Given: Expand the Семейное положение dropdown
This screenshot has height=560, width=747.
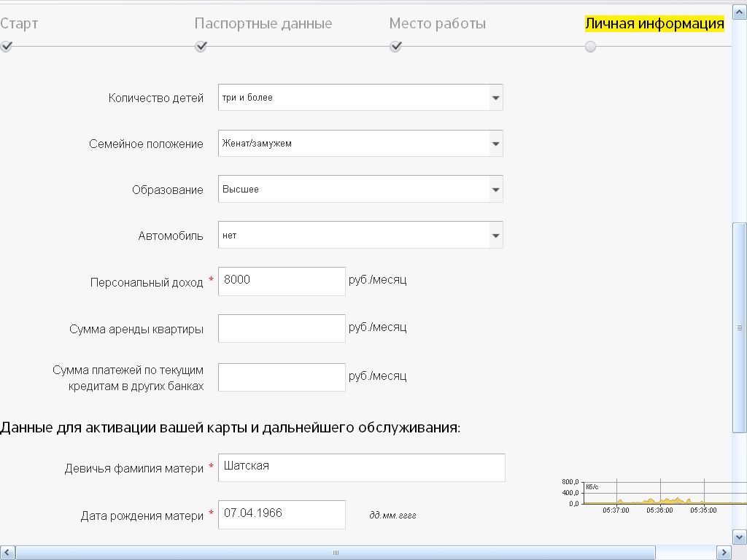Looking at the screenshot, I should point(495,144).
